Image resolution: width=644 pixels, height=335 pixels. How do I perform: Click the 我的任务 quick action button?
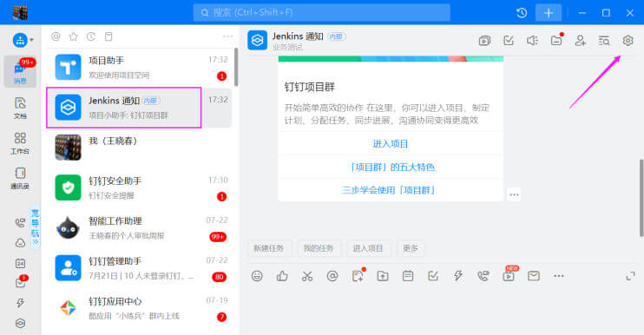319,248
